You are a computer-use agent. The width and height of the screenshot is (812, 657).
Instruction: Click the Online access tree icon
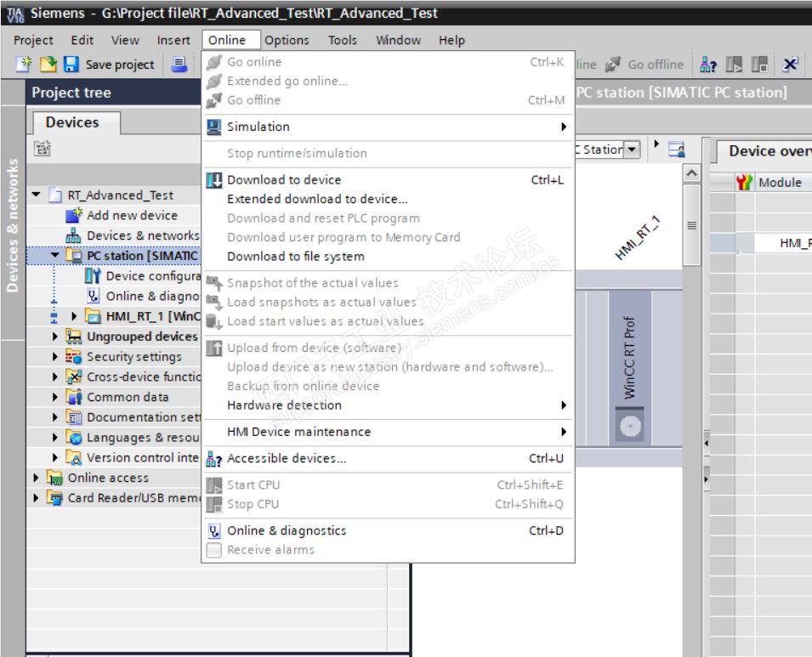(54, 478)
